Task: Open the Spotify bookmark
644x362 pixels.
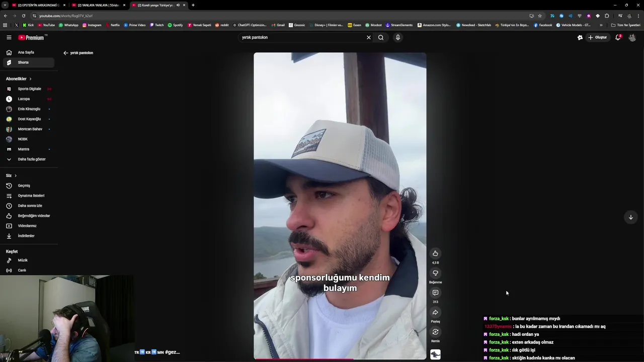Action: point(176,25)
